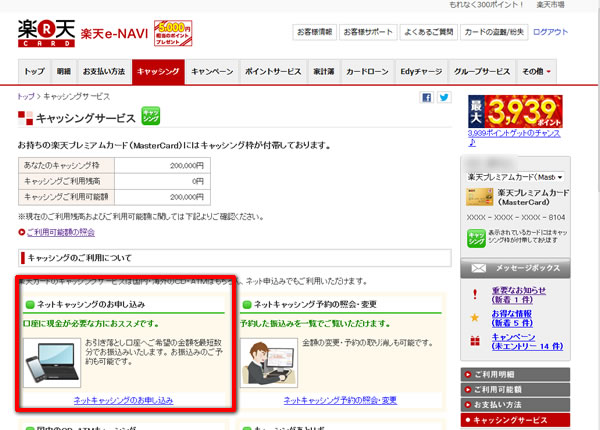Open the ポイントサービス tab
The width and height of the screenshot is (600, 430).
click(273, 72)
